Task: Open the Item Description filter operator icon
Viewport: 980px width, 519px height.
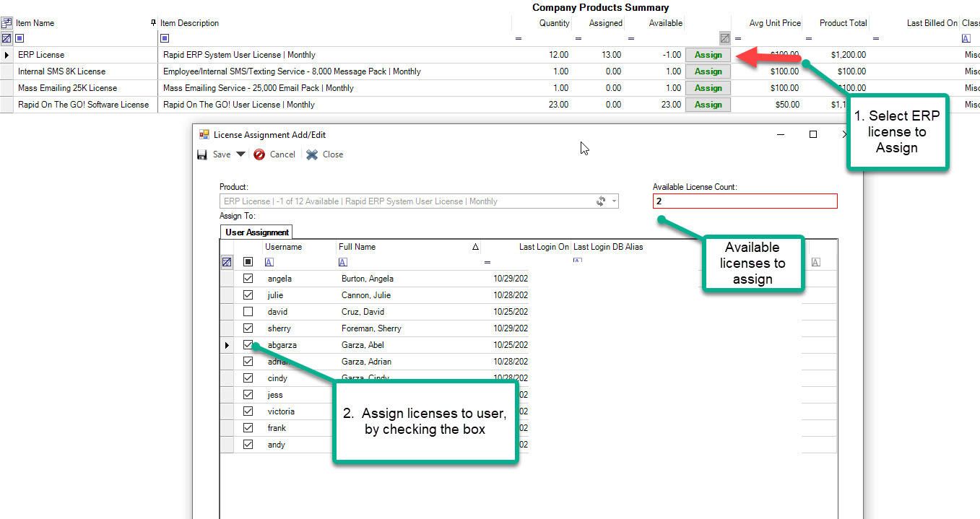Action: click(165, 38)
